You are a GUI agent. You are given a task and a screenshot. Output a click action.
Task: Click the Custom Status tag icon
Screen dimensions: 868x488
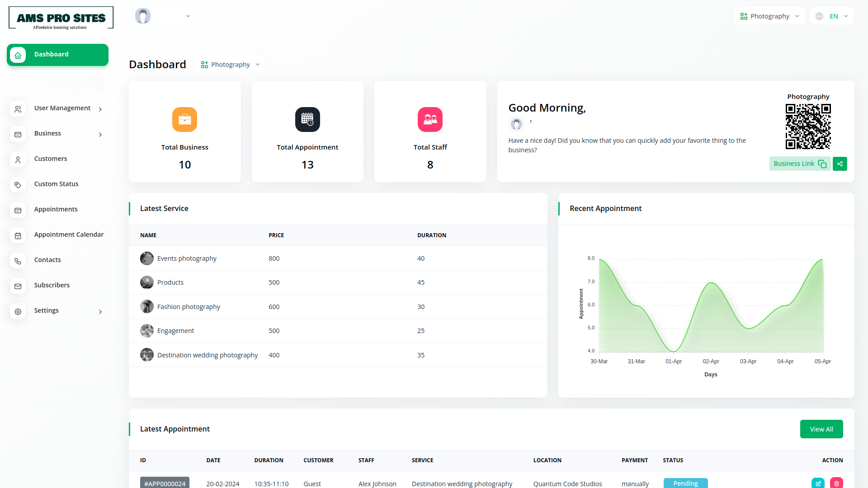coord(18,184)
